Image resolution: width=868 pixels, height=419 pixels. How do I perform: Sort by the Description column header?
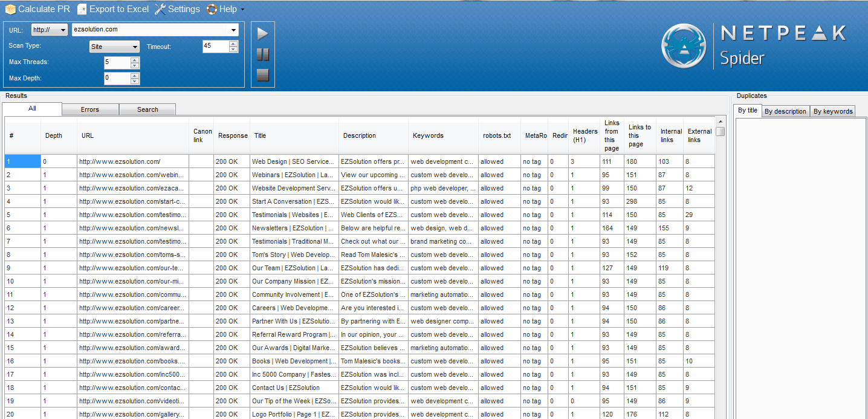click(x=374, y=135)
